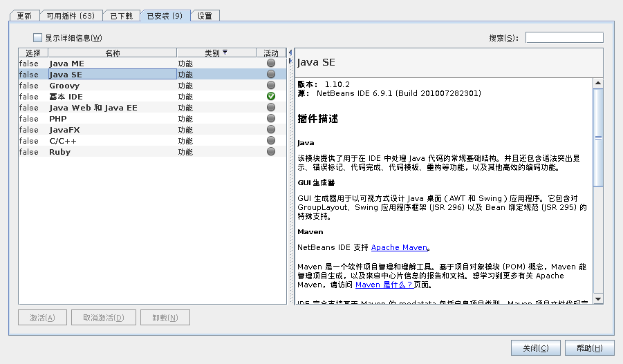The image size is (623, 364).
Task: Open the Maven 是什么？ link
Action: (384, 285)
